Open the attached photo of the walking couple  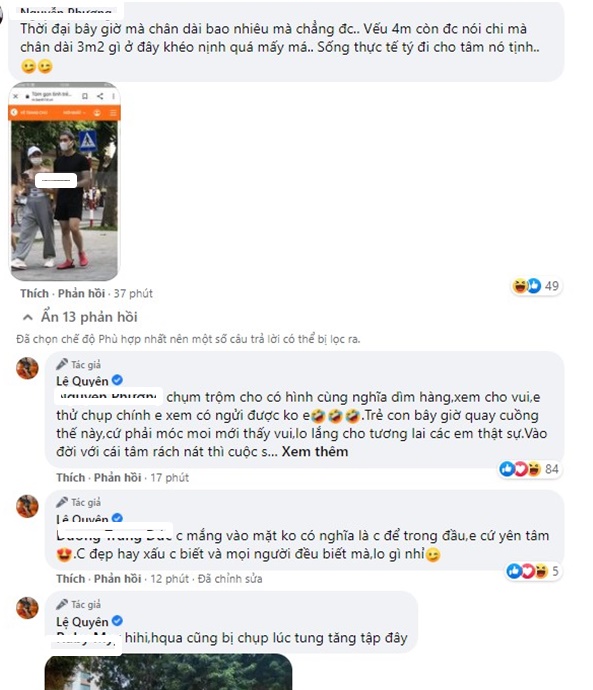64,181
